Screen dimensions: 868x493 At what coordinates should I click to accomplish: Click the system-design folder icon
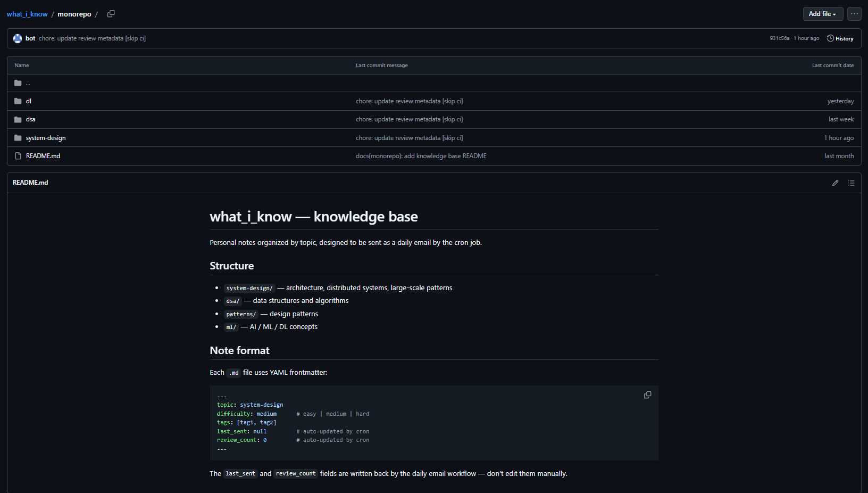(18, 138)
